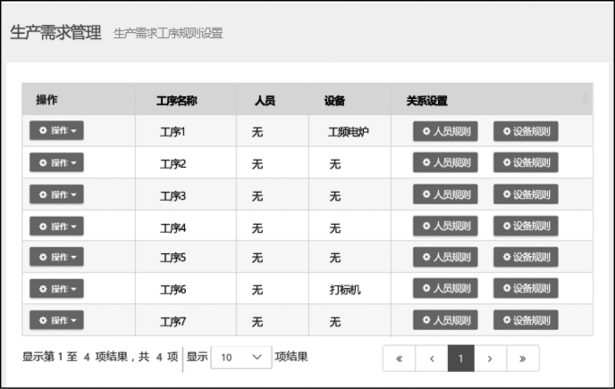Click the sort arrows in table header
Viewport: 615px width, 389px height.
tap(585, 99)
